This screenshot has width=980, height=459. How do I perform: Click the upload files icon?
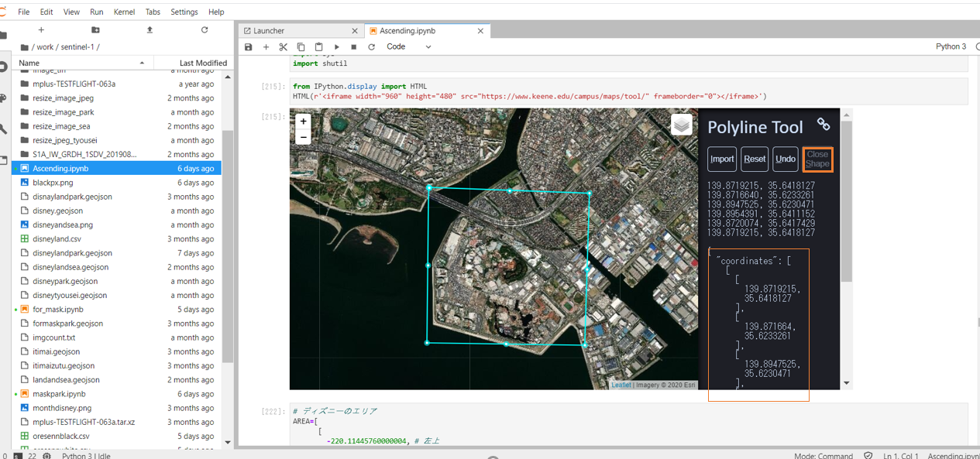(x=150, y=30)
